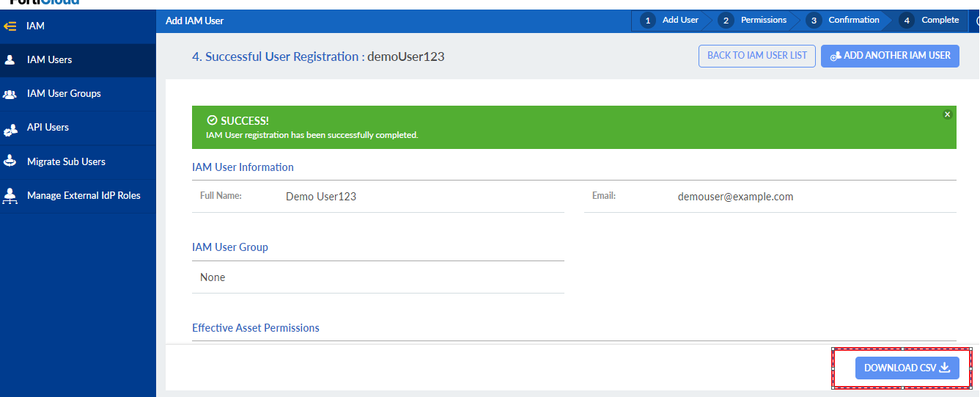
Task: Click the Effective Asset Permissions heading
Action: tap(256, 328)
